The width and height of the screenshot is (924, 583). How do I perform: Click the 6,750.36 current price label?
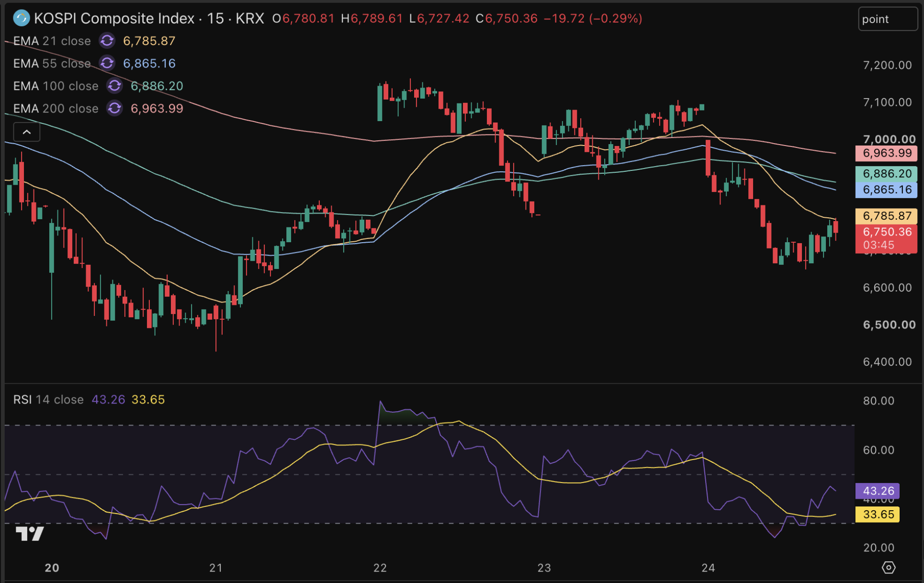[887, 238]
